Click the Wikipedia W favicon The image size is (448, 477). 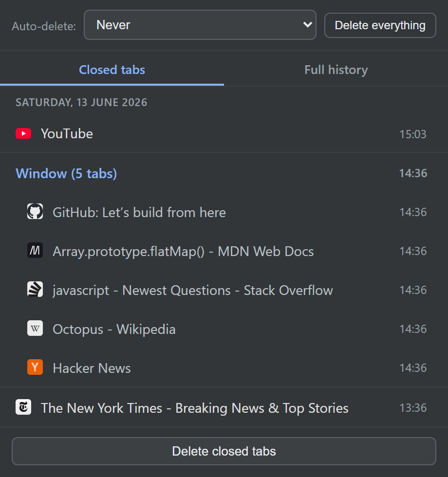pos(35,328)
